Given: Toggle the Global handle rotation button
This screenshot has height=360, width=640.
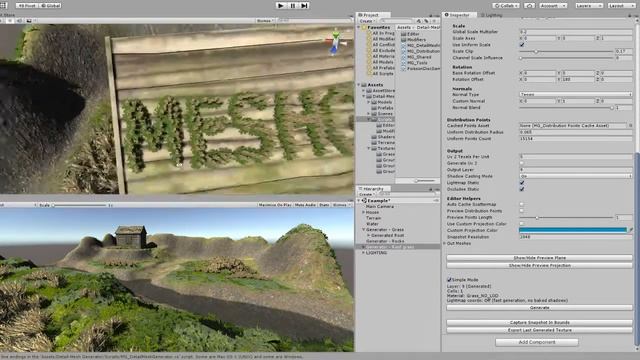Looking at the screenshot, I should coord(50,6).
